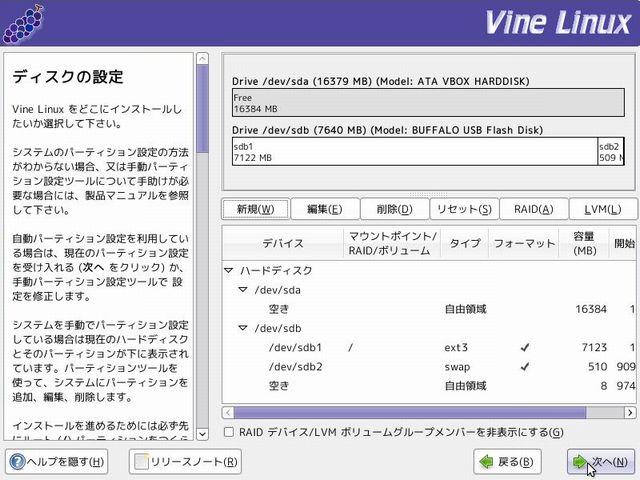Click the Vine Linux grape logo
Image resolution: width=640 pixels, height=480 pixels.
22,20
